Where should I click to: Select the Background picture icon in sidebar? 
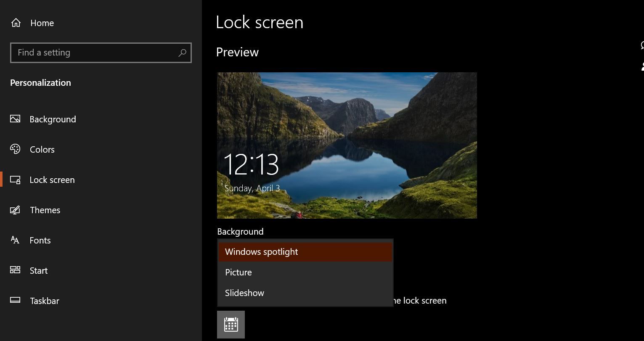(15, 119)
